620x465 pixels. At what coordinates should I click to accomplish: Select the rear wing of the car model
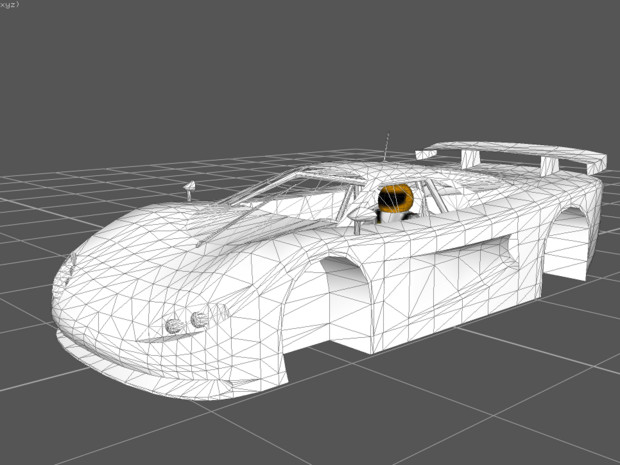(511, 157)
